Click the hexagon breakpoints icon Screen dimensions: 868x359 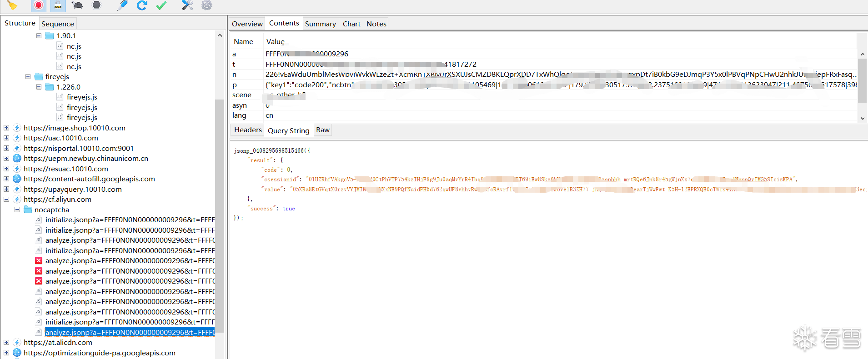pyautogui.click(x=96, y=5)
